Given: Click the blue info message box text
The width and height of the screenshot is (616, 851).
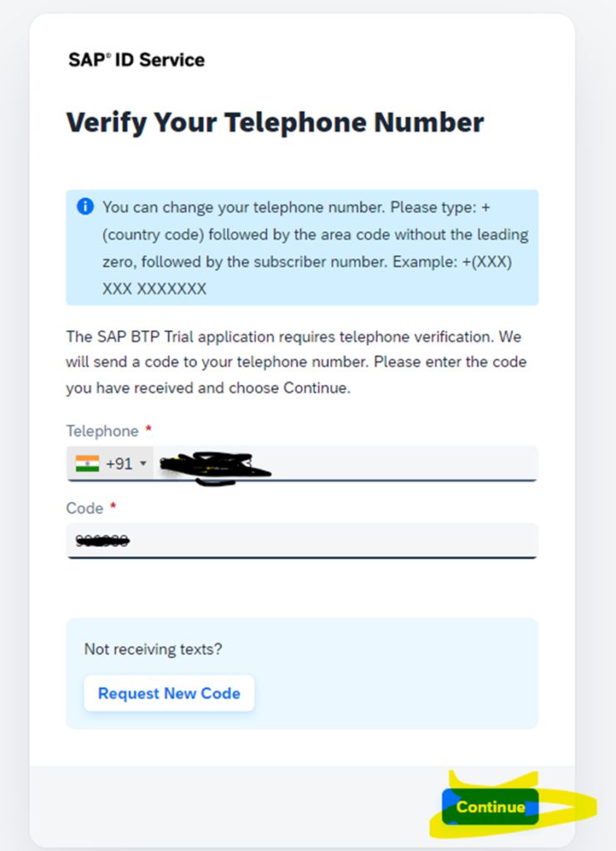Looking at the screenshot, I should [315, 248].
